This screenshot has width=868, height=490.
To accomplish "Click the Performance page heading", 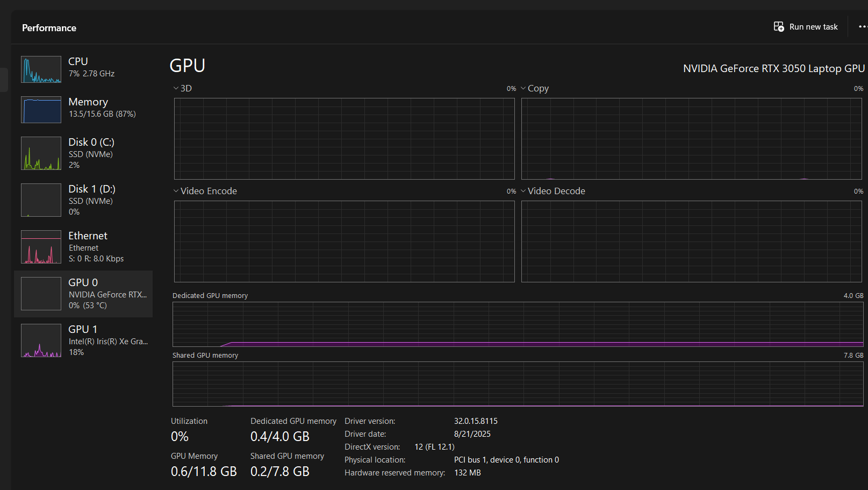I will pos(49,28).
